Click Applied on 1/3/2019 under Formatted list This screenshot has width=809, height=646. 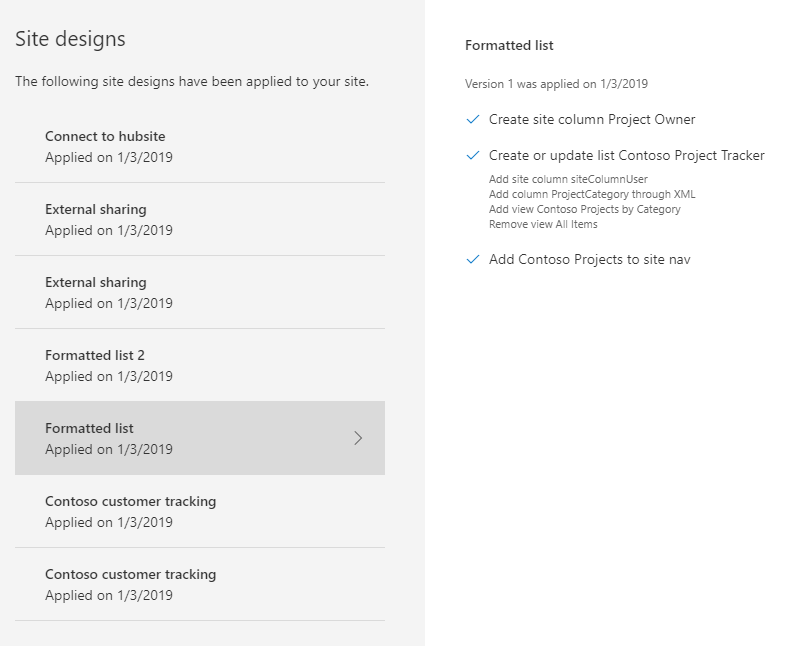[x=110, y=449]
